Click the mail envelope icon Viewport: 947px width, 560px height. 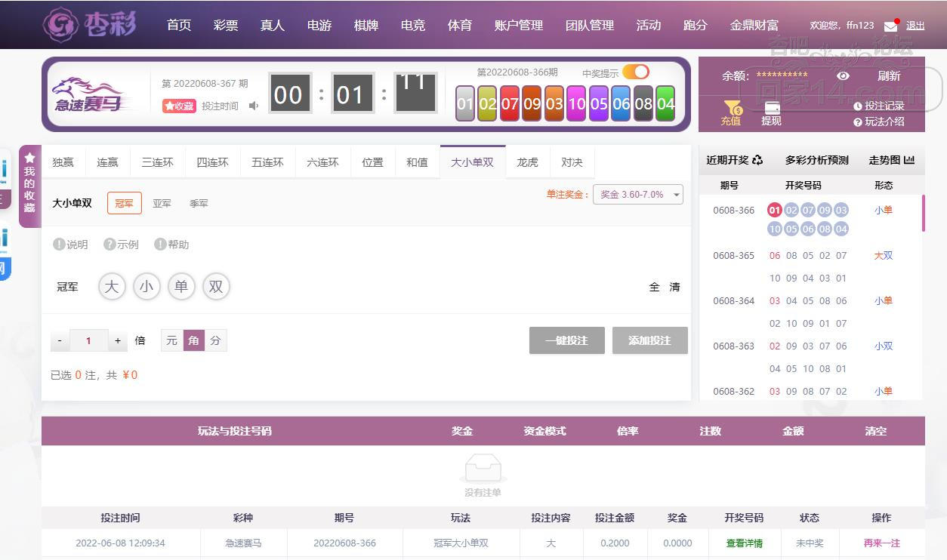(890, 26)
